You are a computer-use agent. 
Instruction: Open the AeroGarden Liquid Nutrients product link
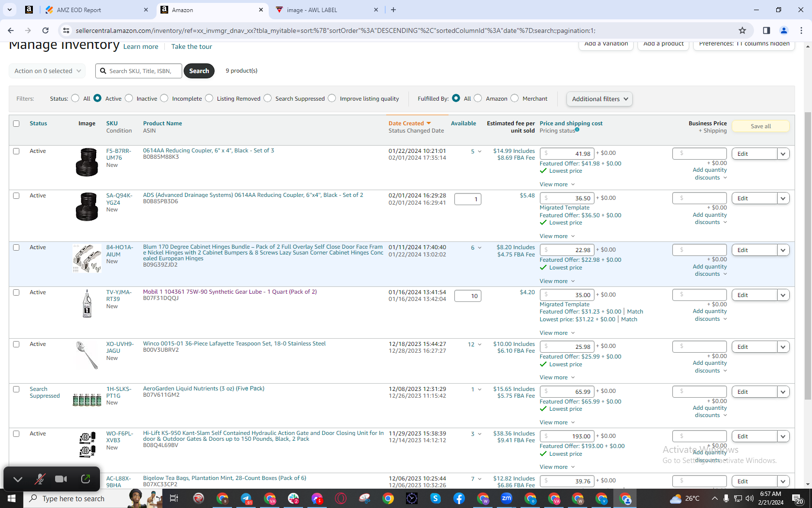(x=203, y=388)
